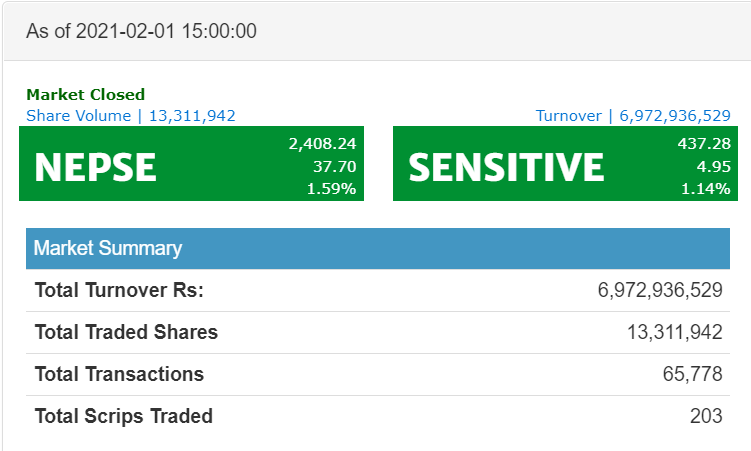Viewport: 751px width, 451px height.
Task: Click the NEPSE point change 37.70
Action: [335, 166]
